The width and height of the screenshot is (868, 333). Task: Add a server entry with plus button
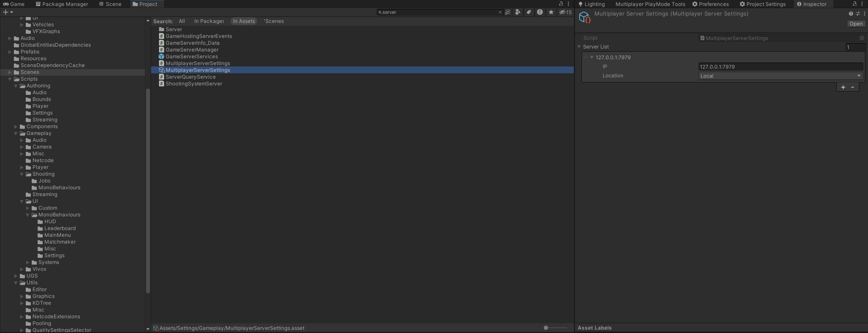pyautogui.click(x=843, y=87)
